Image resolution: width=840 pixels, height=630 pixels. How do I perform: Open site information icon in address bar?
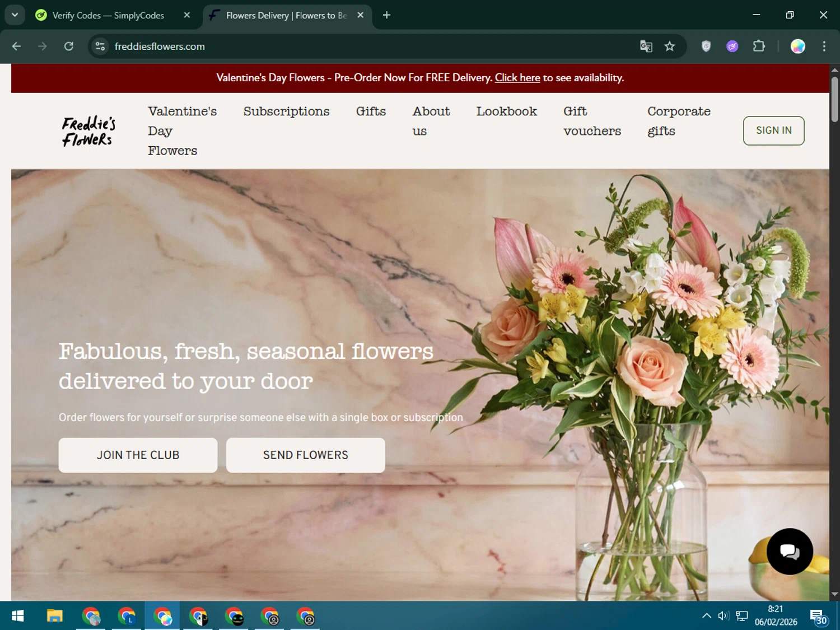point(100,46)
